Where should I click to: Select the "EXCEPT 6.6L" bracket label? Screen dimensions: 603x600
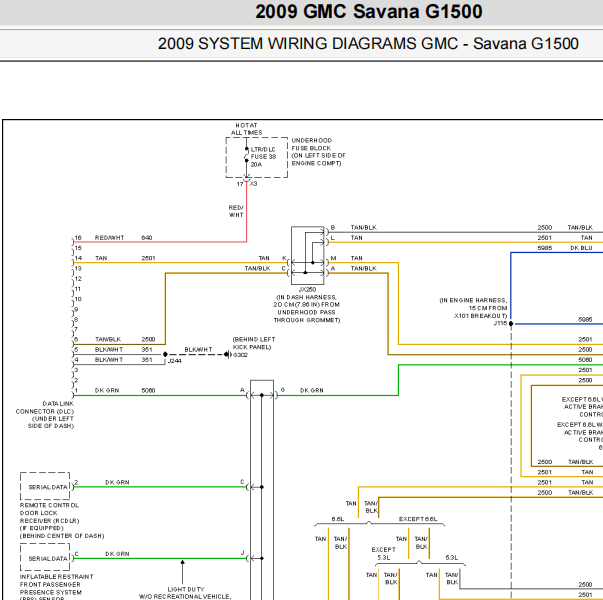coord(418,519)
